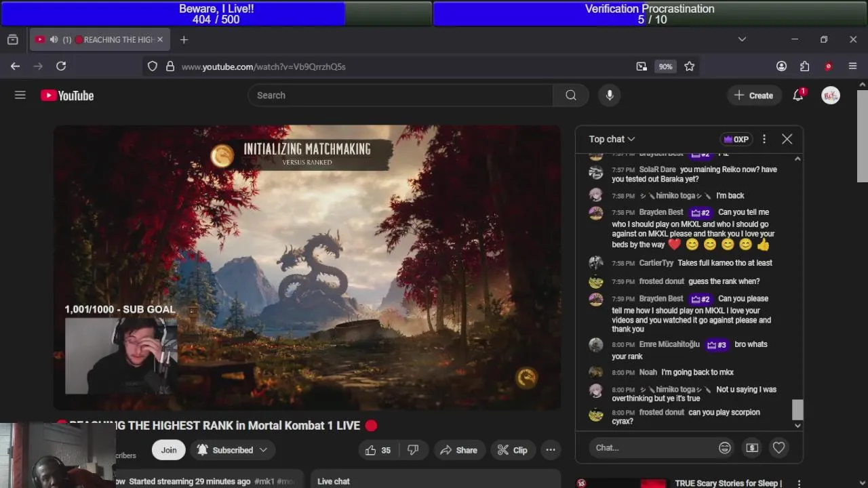Image resolution: width=868 pixels, height=488 pixels.
Task: Select the REACHING THE HIGH... browser tab
Action: click(x=99, y=40)
